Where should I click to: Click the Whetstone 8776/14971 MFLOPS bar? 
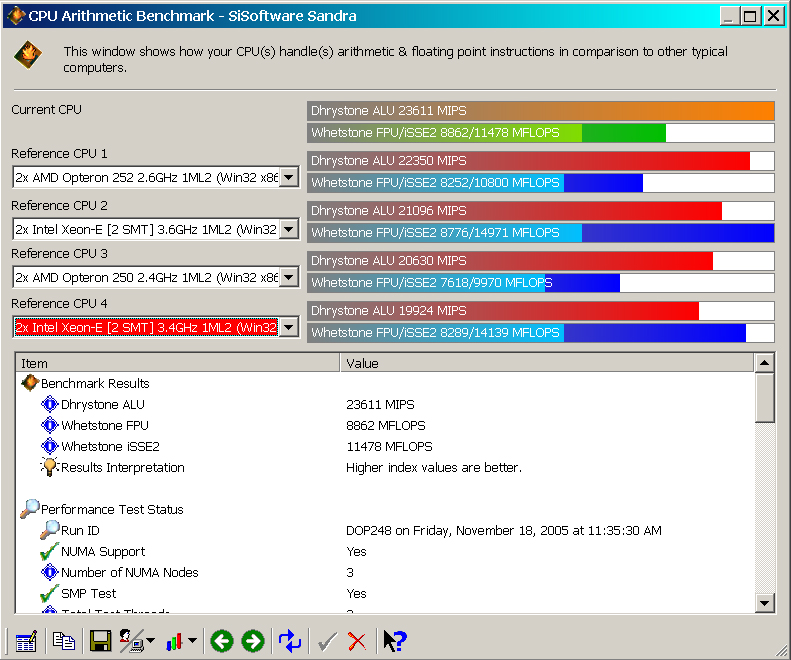point(541,233)
